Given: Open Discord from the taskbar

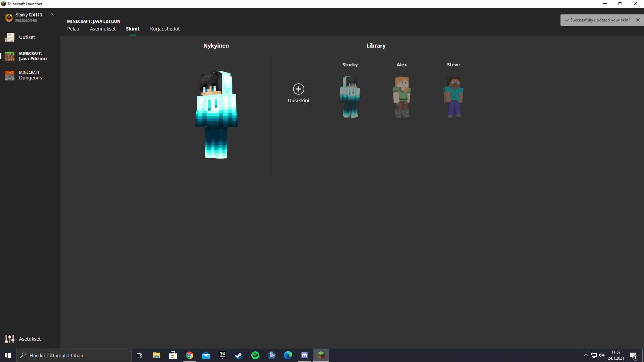Looking at the screenshot, I should [305, 355].
